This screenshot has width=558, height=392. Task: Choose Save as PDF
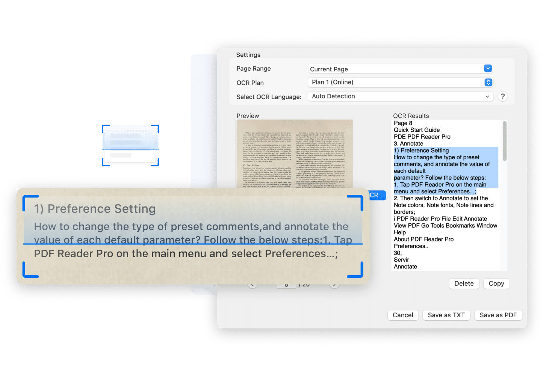[498, 315]
